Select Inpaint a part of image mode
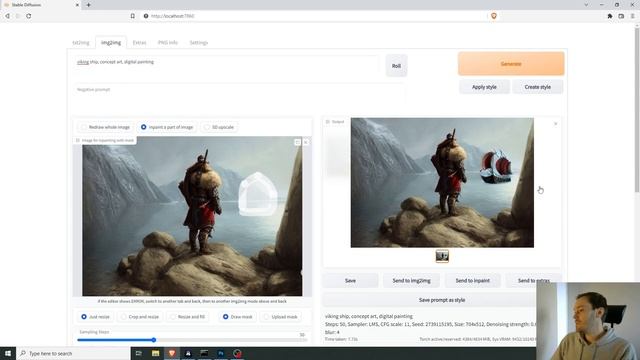 pos(167,127)
